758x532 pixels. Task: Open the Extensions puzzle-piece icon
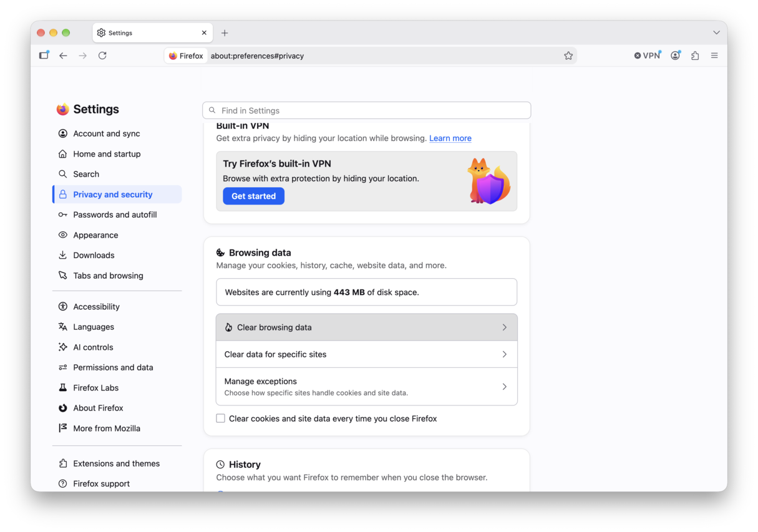695,56
